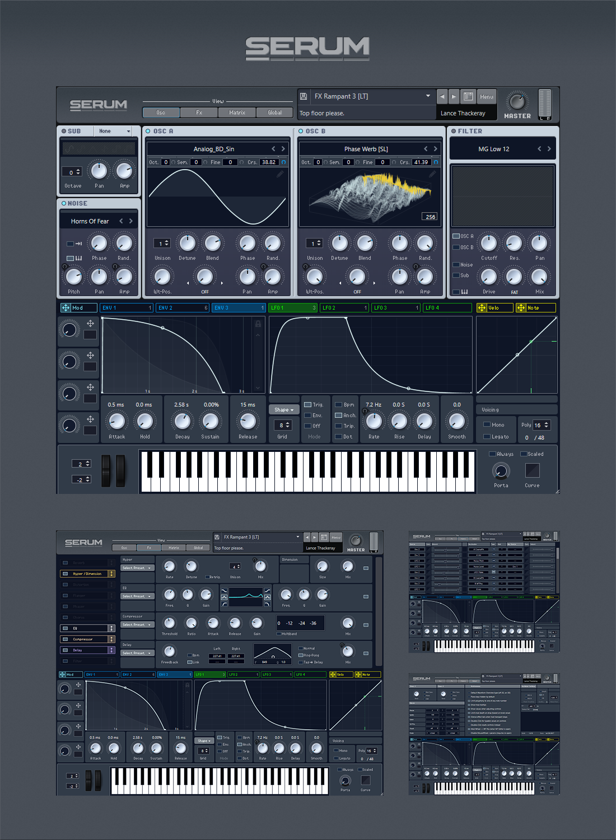Select previous wavetable arrow next to Phase Werb [SL]
Viewport: 616px width, 840px height.
click(426, 149)
